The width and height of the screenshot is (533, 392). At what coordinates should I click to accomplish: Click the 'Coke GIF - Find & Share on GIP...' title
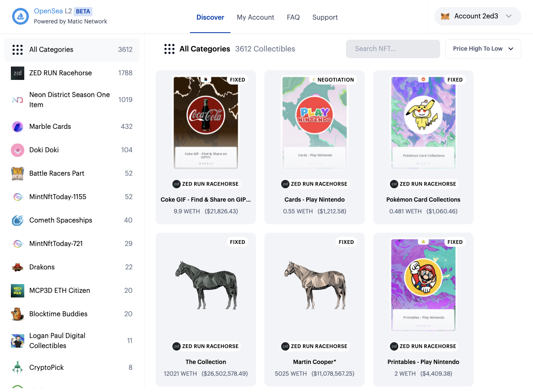click(206, 200)
